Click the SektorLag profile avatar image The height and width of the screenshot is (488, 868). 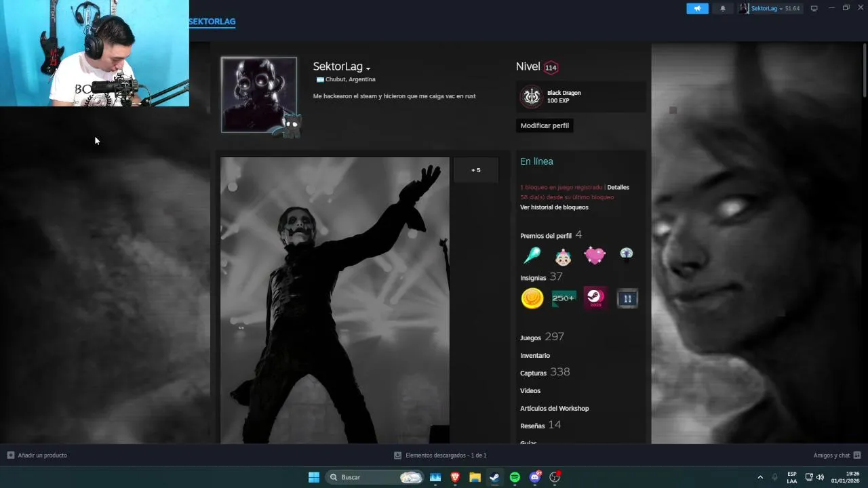point(259,94)
